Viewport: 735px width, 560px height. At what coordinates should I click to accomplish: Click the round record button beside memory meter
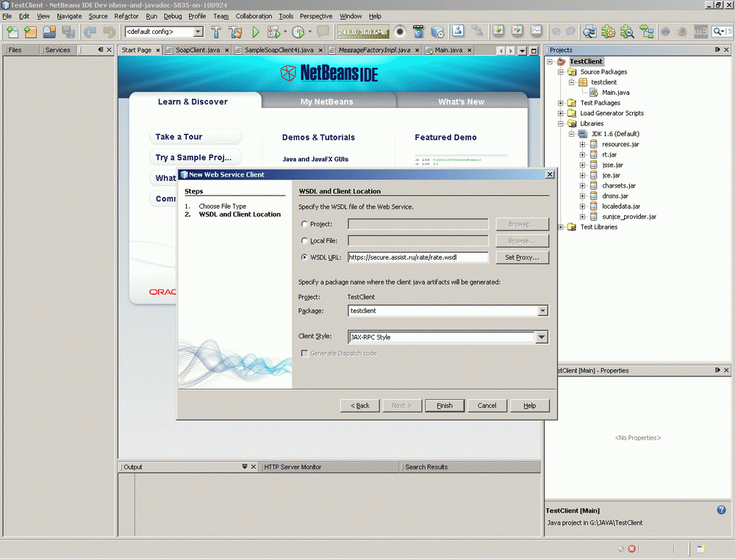pyautogui.click(x=400, y=32)
